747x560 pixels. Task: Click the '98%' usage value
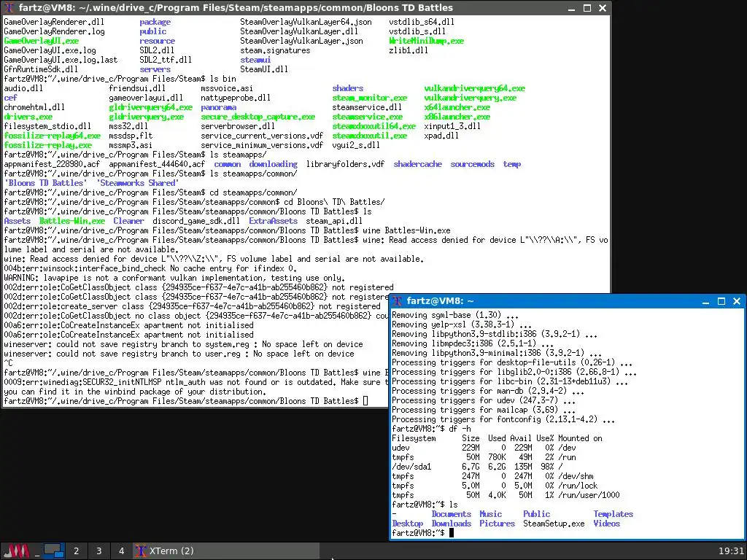tap(547, 467)
